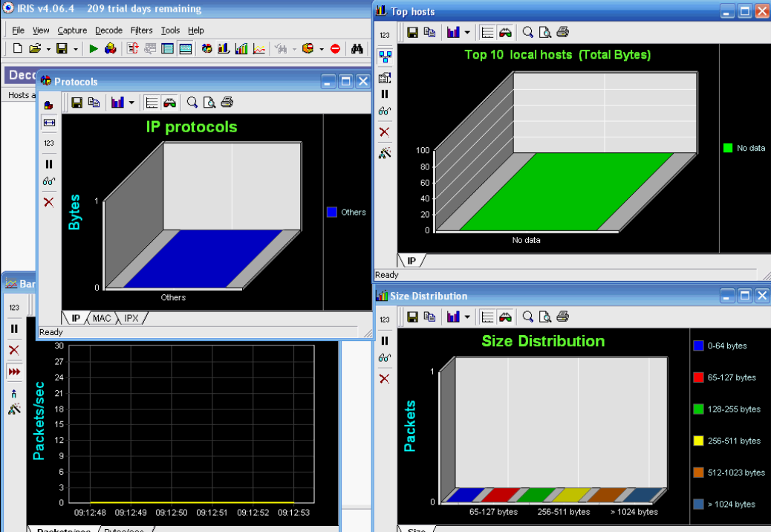The width and height of the screenshot is (771, 532).
Task: Click the yellow 256-511 bytes legend swatch
Action: (x=698, y=441)
